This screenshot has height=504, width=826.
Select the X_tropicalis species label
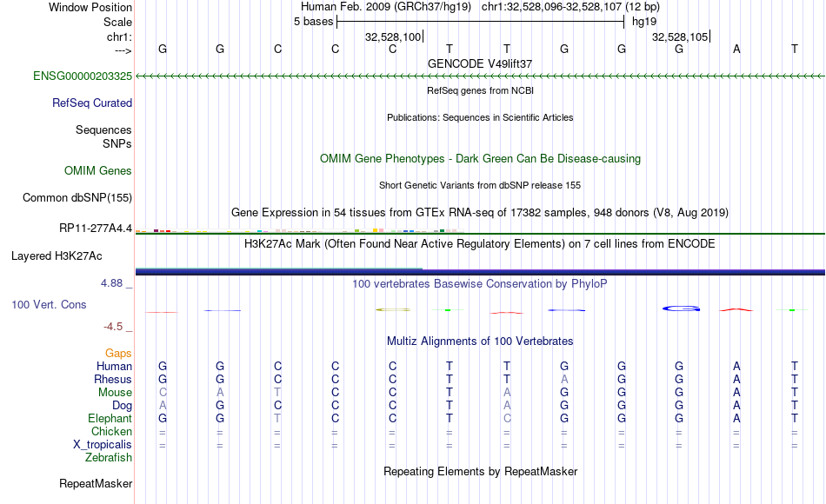(103, 445)
